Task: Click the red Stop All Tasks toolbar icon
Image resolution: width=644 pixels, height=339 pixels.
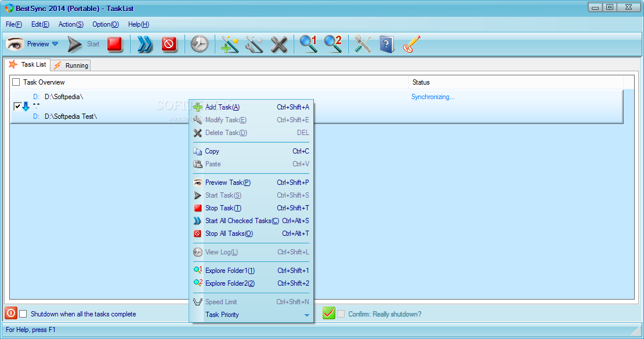Action: pos(169,44)
